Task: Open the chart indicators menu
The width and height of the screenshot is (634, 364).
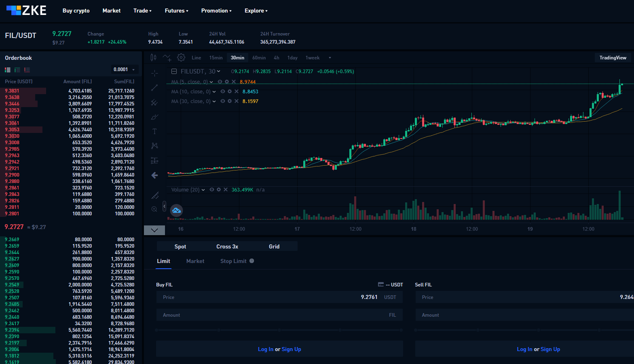Action: tap(167, 58)
